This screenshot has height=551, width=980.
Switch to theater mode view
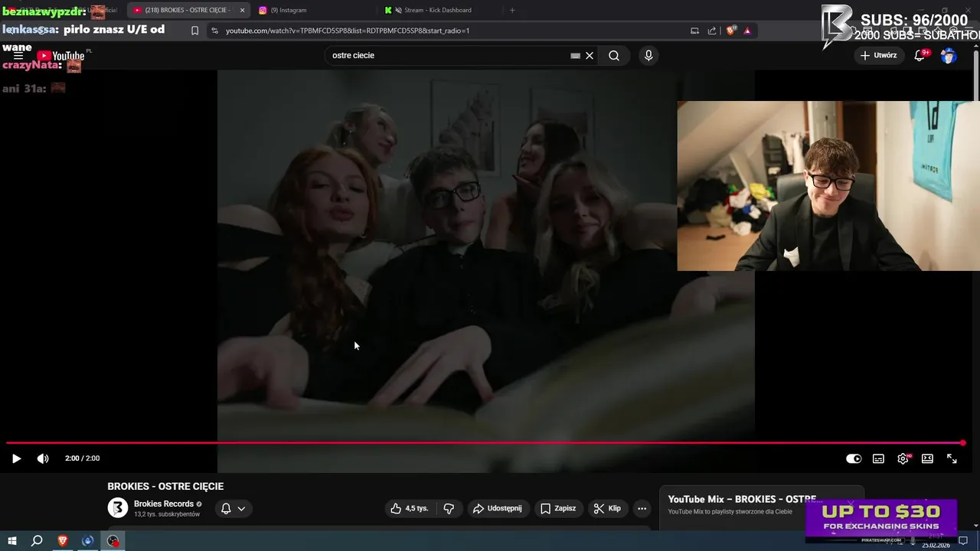927,458
